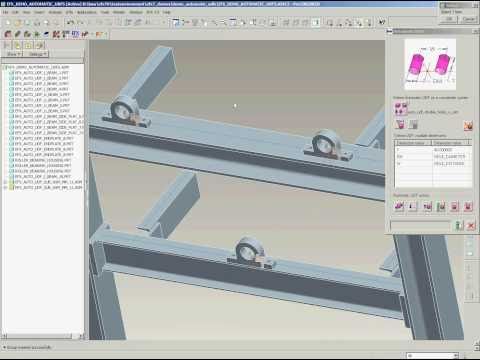Open the Show dropdown above the model tree
Viewport: 480px width, 360px height.
14,54
